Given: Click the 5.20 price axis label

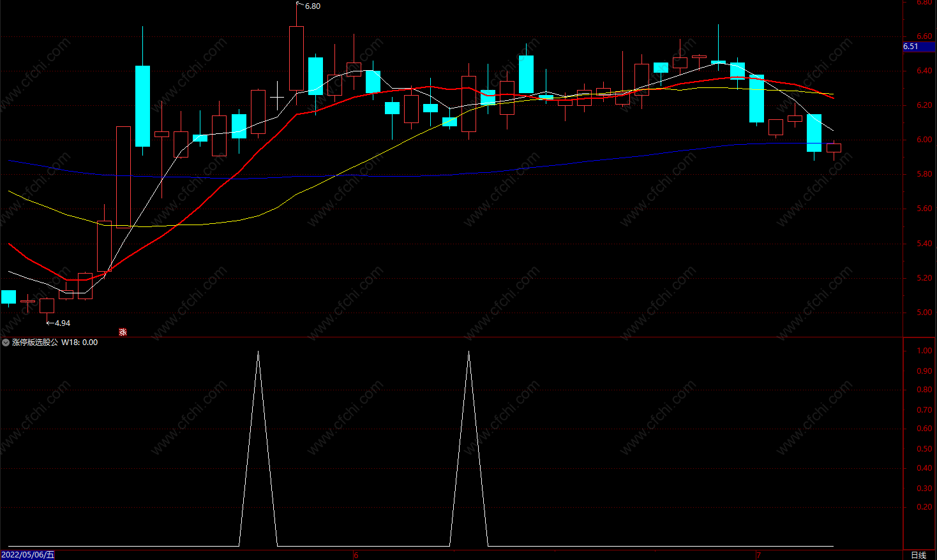Looking at the screenshot, I should tap(924, 278).
